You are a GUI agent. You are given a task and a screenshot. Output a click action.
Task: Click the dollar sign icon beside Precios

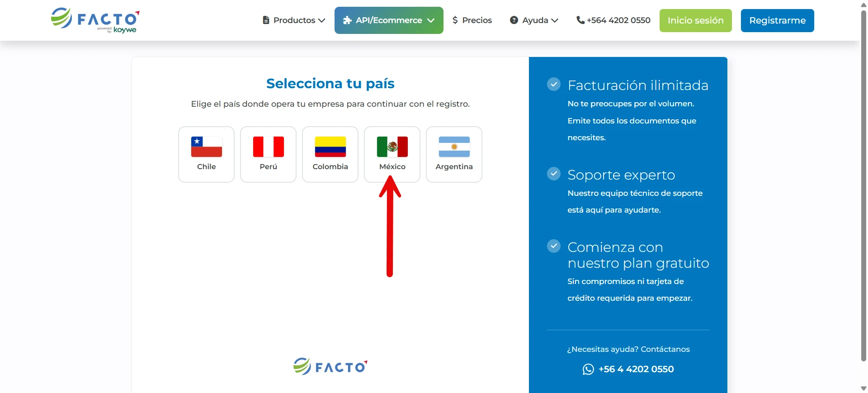click(455, 20)
